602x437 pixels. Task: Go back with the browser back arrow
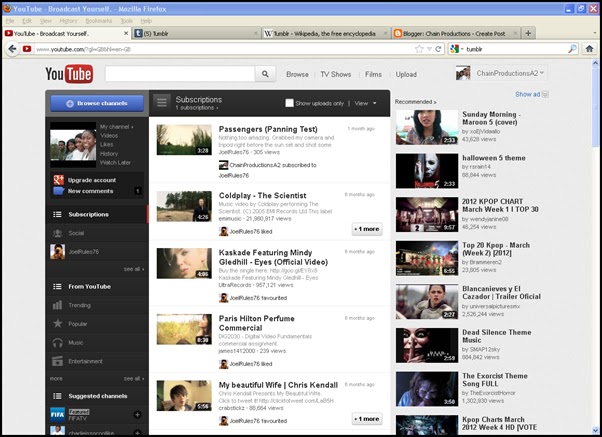pyautogui.click(x=12, y=49)
